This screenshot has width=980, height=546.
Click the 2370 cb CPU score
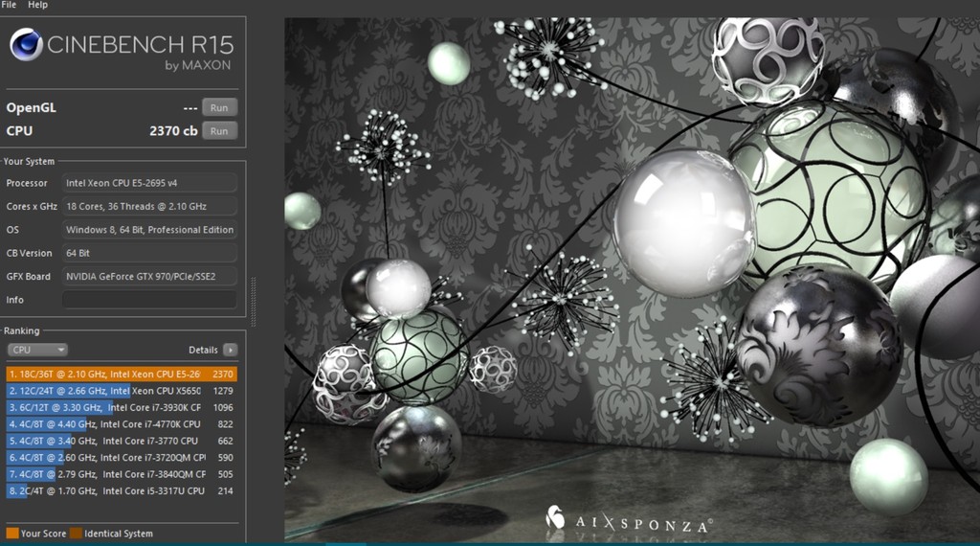(x=173, y=130)
